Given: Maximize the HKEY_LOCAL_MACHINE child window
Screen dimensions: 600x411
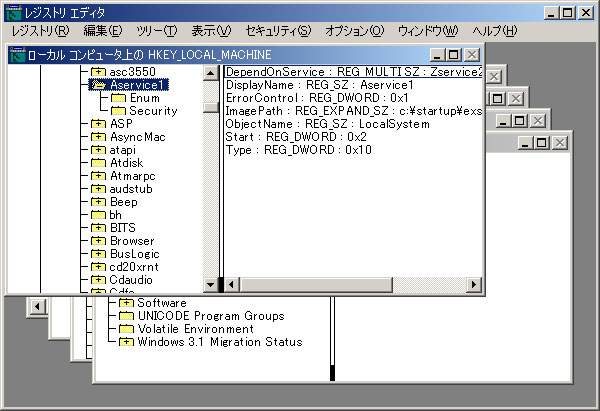Looking at the screenshot, I should pos(454,55).
